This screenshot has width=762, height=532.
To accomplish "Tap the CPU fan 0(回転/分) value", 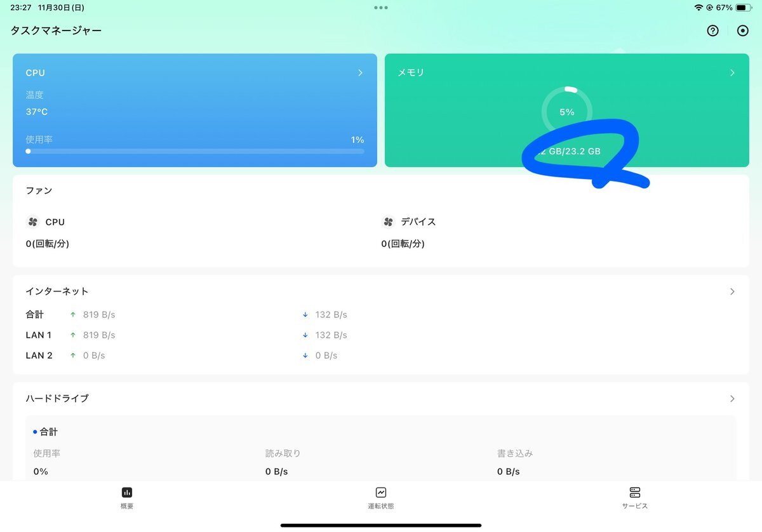I will (48, 244).
